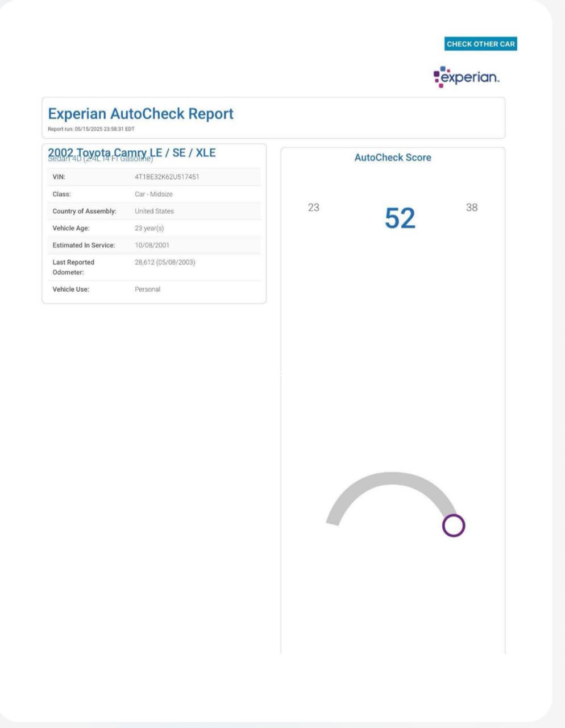Image resolution: width=565 pixels, height=728 pixels.
Task: Select the odometer reading 28,612 (05/08/2003)
Action: (165, 262)
